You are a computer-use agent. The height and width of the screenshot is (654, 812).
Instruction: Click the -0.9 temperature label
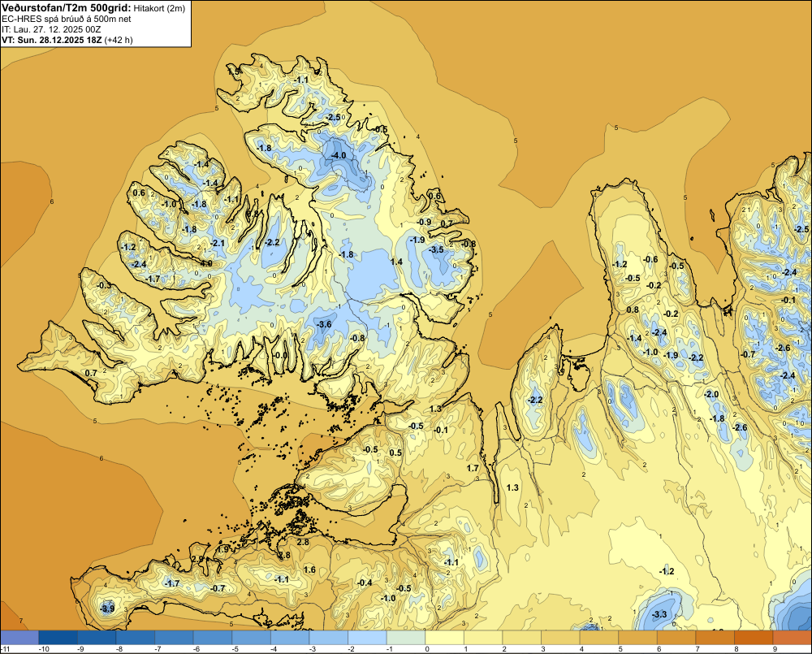[424, 222]
